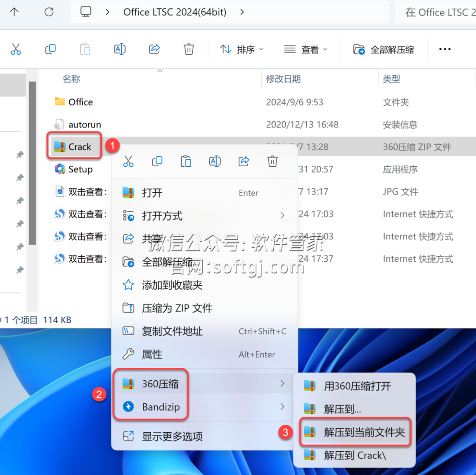476x475 pixels.
Task: Click the Delete trash icon in Explorer toolbar
Action: point(189,49)
